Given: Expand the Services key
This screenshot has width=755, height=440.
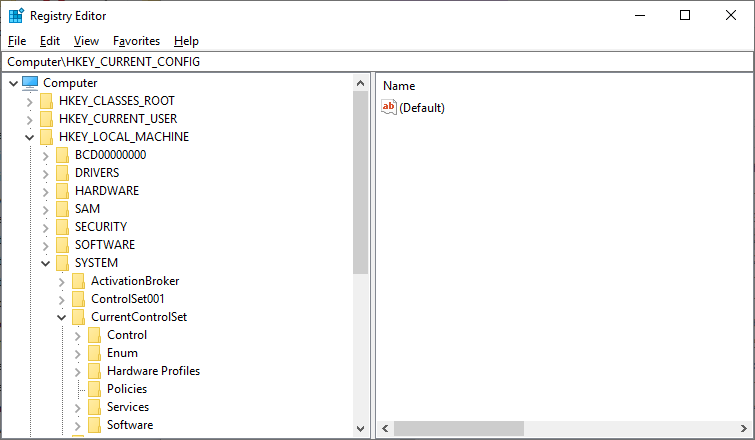Looking at the screenshot, I should click(78, 408).
